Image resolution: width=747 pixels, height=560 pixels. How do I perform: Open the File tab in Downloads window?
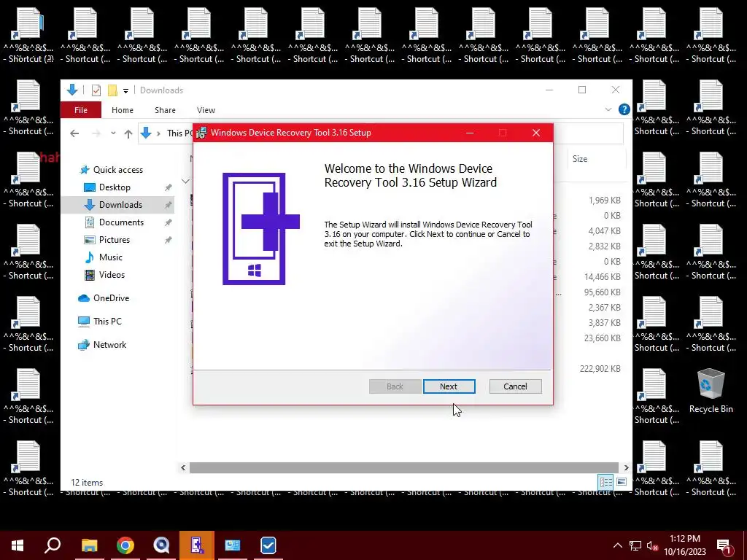click(80, 110)
